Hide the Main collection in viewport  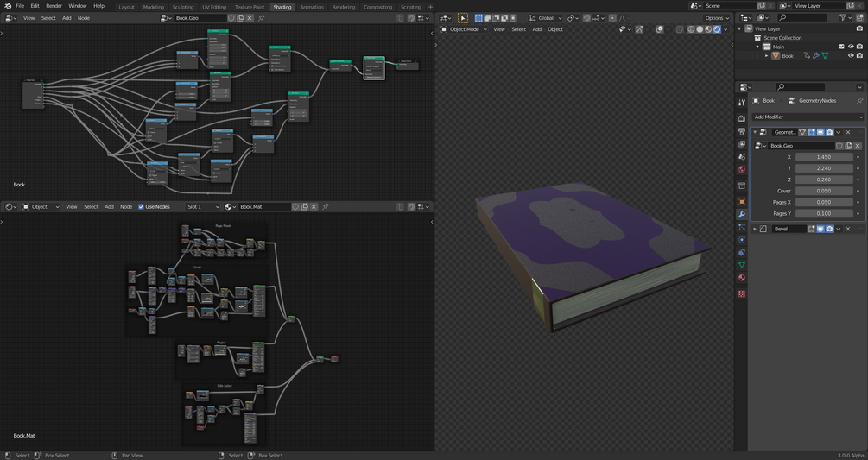pyautogui.click(x=851, y=47)
